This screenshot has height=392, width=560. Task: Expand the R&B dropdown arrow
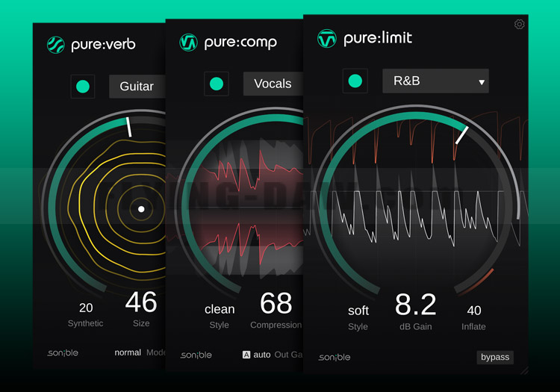tap(482, 82)
